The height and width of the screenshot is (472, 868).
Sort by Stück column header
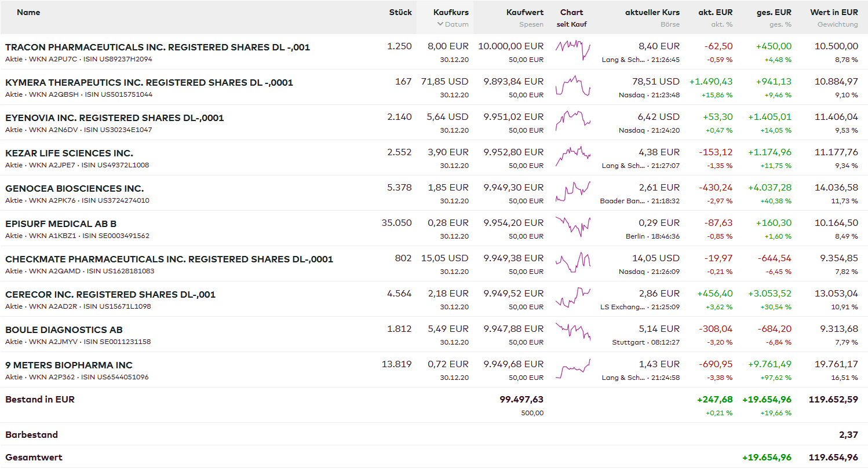(400, 12)
